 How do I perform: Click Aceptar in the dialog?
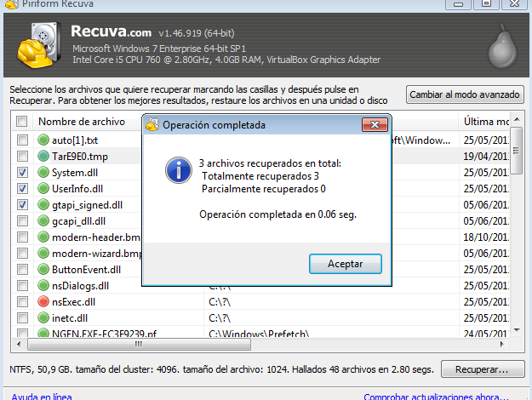click(x=345, y=264)
